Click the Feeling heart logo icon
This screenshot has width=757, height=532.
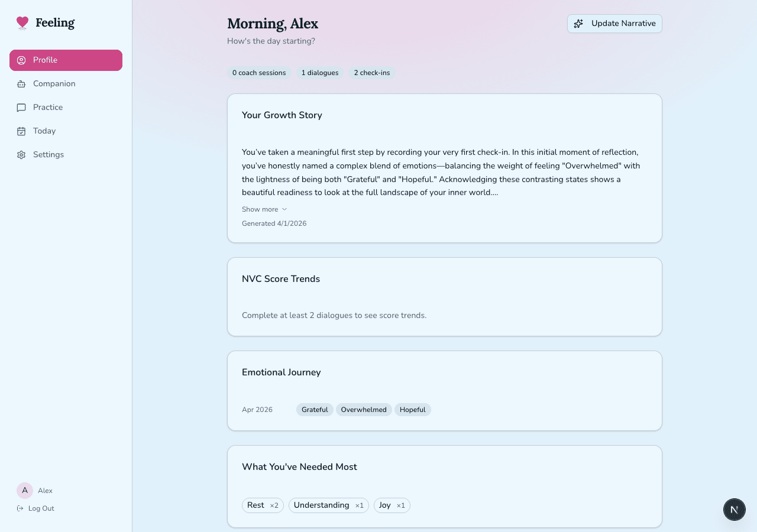[x=22, y=23]
